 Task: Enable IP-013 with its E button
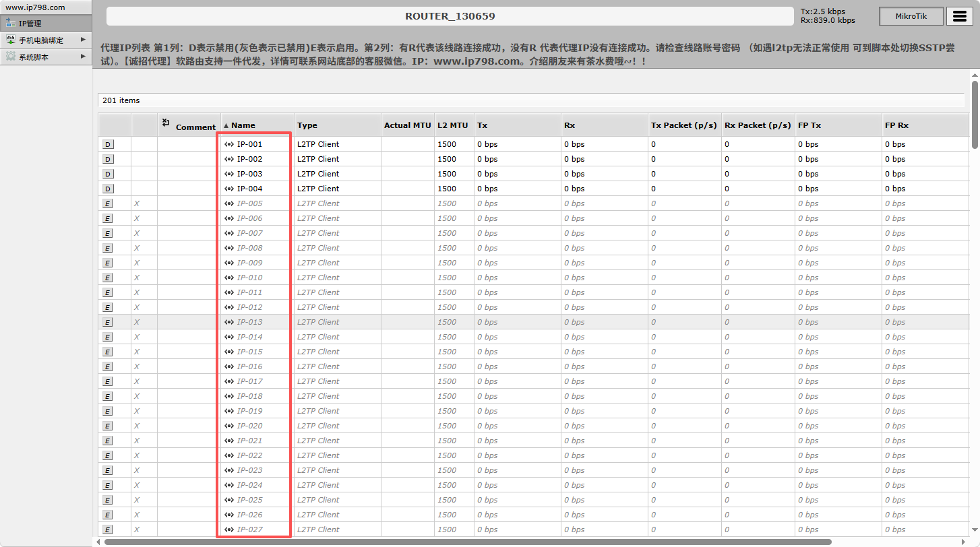pos(108,322)
